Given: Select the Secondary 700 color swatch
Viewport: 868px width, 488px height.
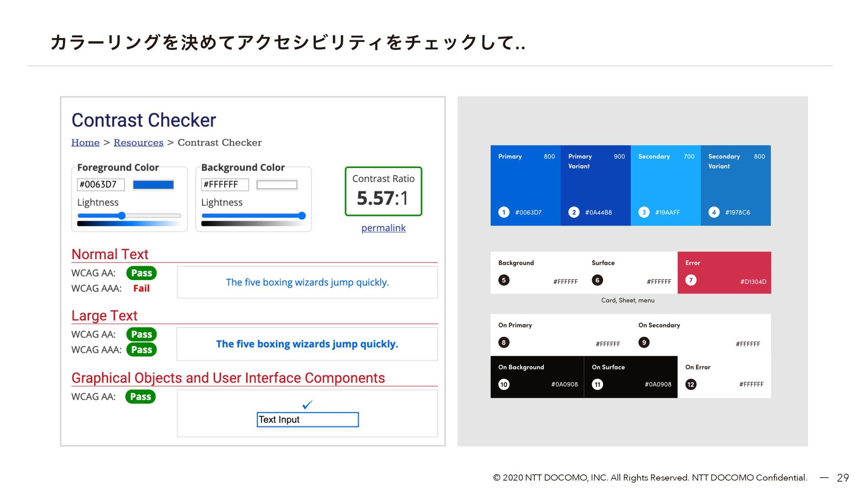Looking at the screenshot, I should [665, 185].
